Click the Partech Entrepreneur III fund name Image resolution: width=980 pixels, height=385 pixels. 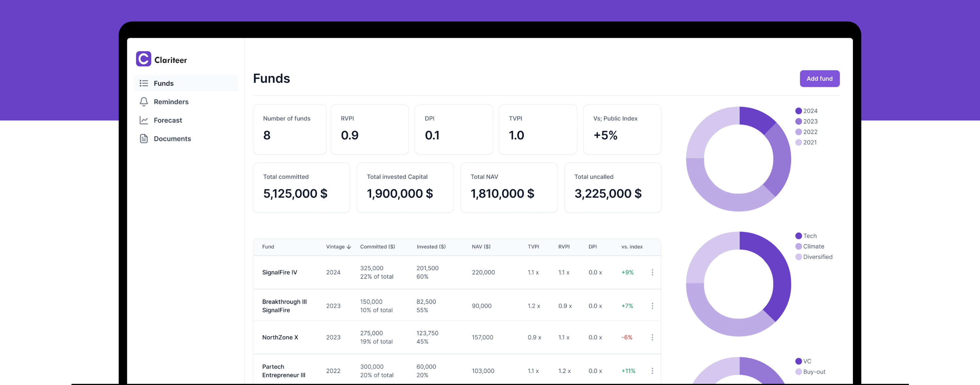click(x=284, y=371)
